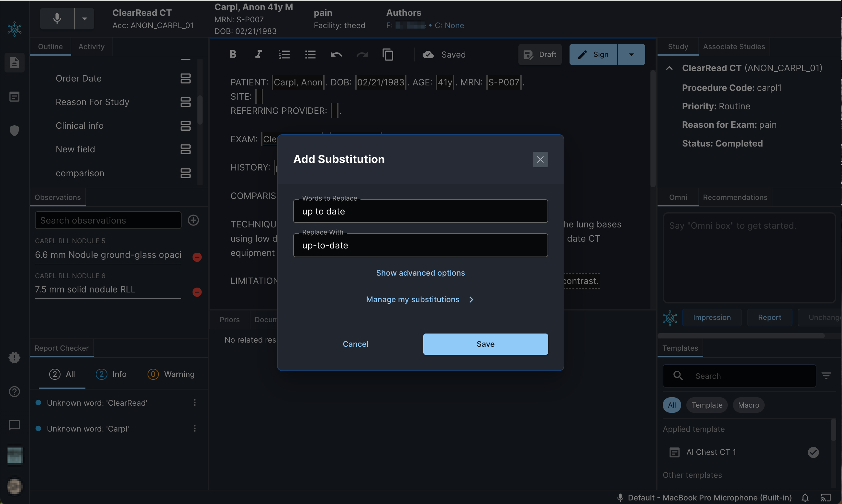Open the templates list sidebar icon
Viewport: 842px width, 504px height.
[14, 97]
